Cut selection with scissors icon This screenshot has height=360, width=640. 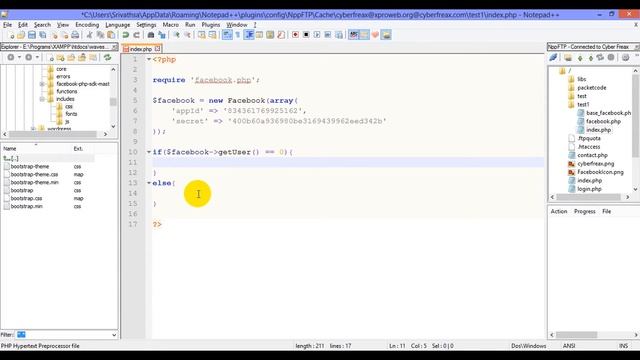(89, 35)
